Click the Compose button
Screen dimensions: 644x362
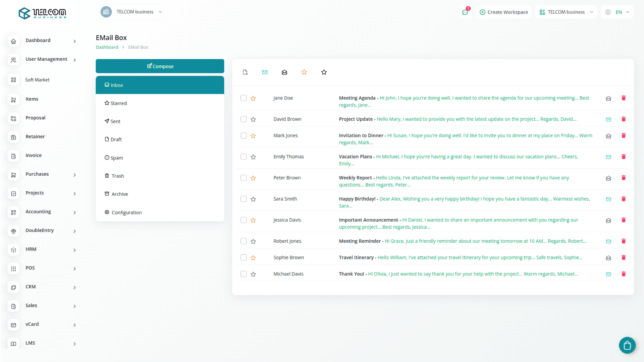(160, 66)
